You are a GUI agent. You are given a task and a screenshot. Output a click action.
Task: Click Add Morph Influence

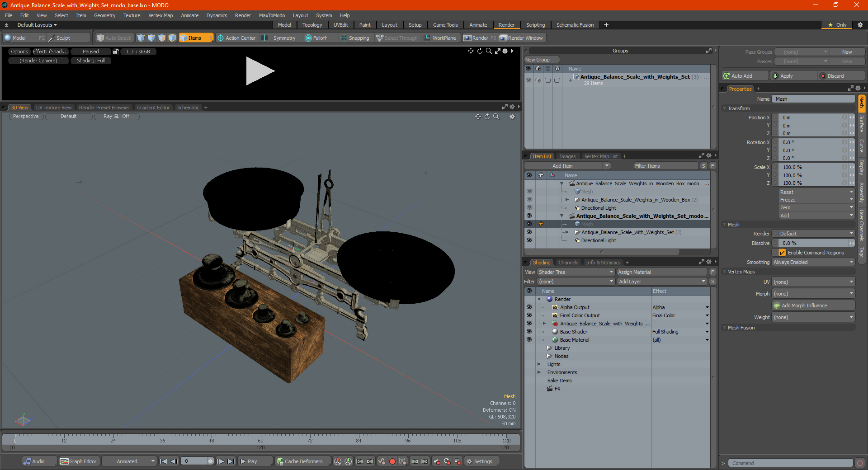click(x=813, y=305)
